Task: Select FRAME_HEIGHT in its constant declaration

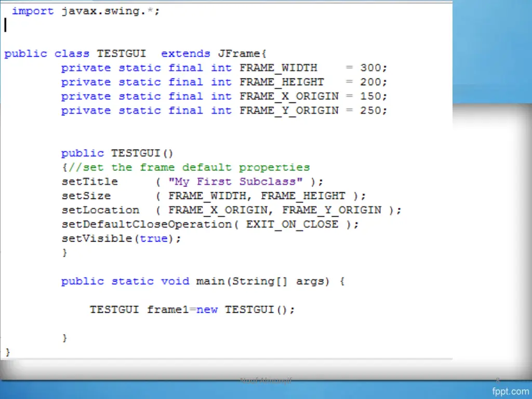Action: tap(282, 82)
